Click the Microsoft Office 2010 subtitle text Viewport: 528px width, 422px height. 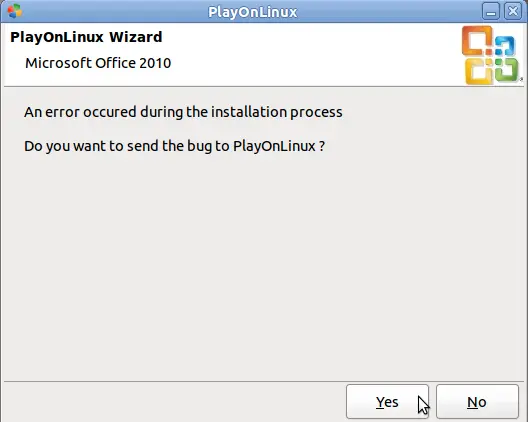pos(98,63)
